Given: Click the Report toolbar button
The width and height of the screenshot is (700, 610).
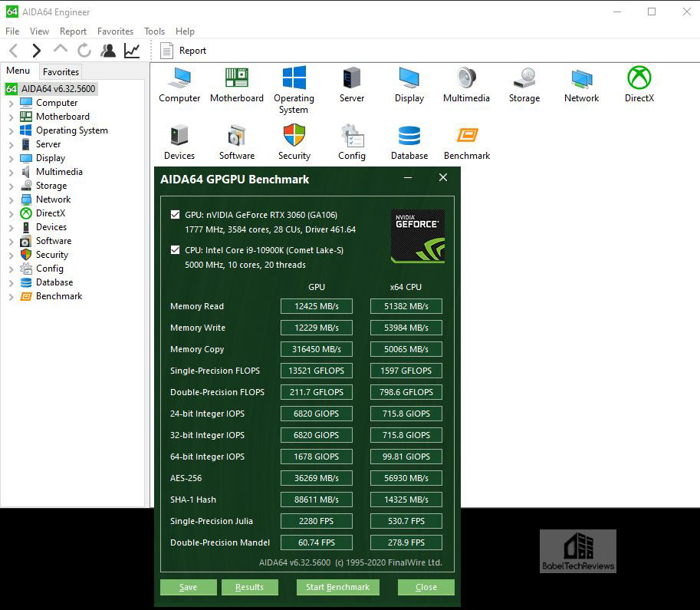Looking at the screenshot, I should [x=183, y=51].
